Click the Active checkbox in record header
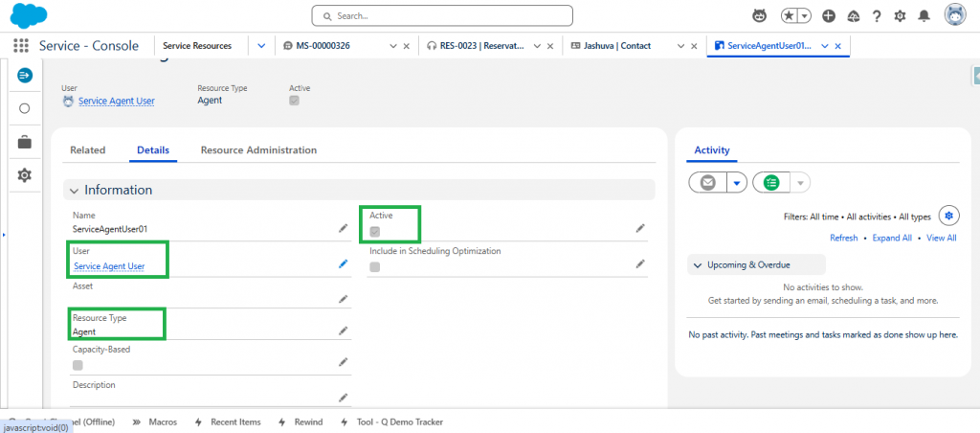Screen dimensions: 980x433 [x=295, y=101]
